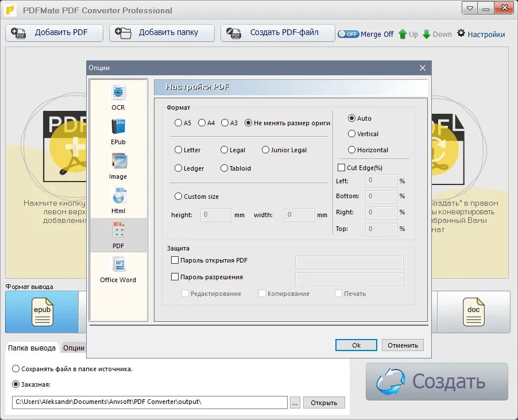This screenshot has width=518, height=420.
Task: Click the Открыть folder button
Action: 324,403
